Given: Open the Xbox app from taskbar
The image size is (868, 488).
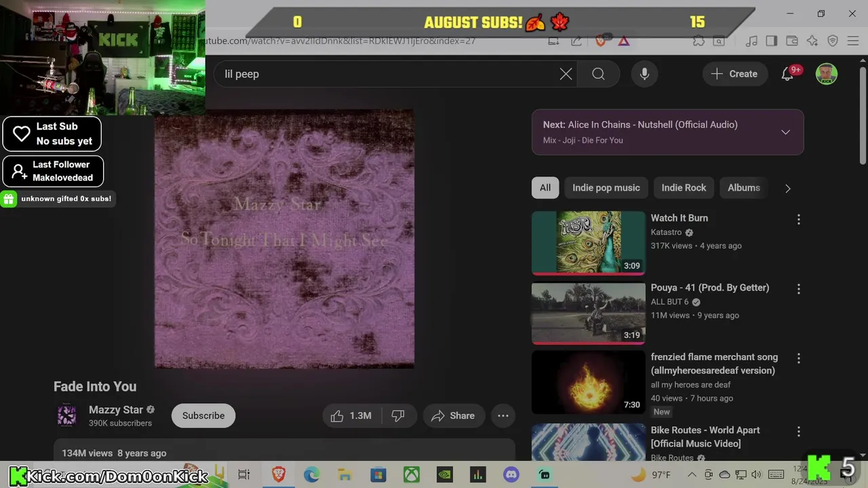Looking at the screenshot, I should 412,474.
